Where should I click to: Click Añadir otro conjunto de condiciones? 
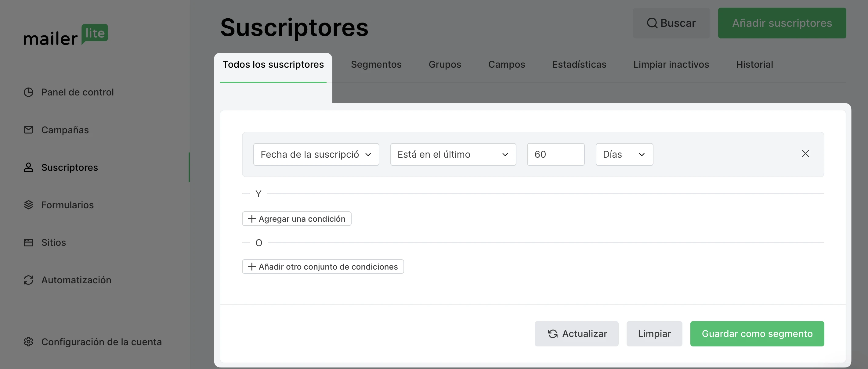[323, 267]
